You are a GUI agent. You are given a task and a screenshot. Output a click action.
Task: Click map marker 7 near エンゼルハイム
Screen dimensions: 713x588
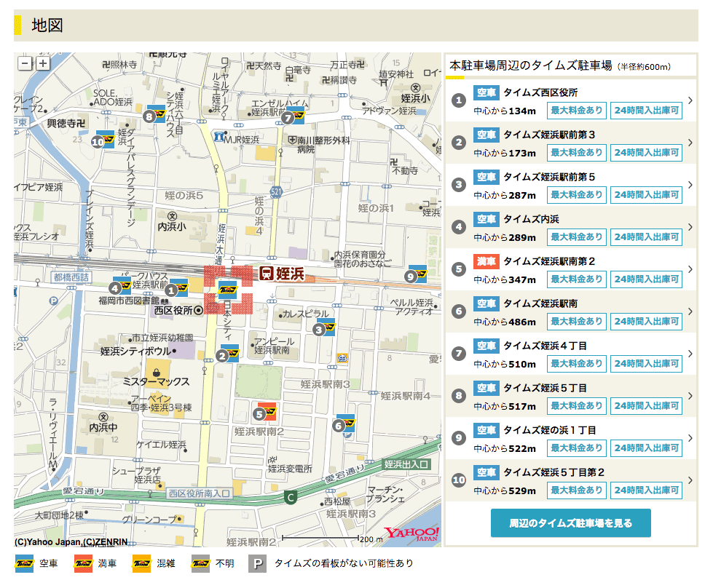tap(293, 116)
